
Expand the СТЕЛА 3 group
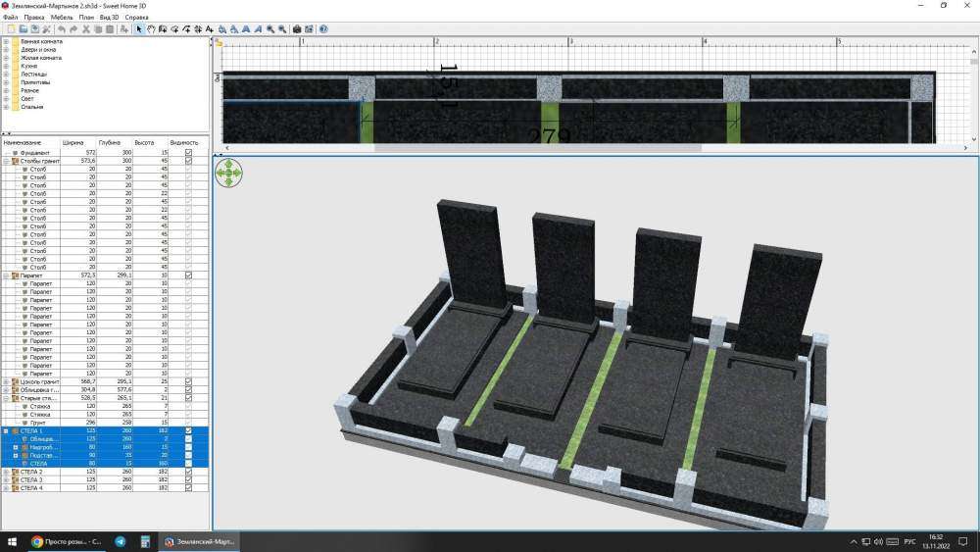click(6, 479)
